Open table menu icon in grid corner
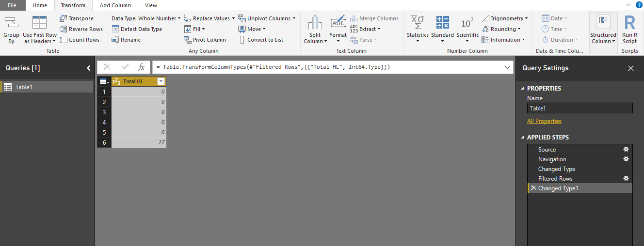This screenshot has width=644, height=246. 104,81
